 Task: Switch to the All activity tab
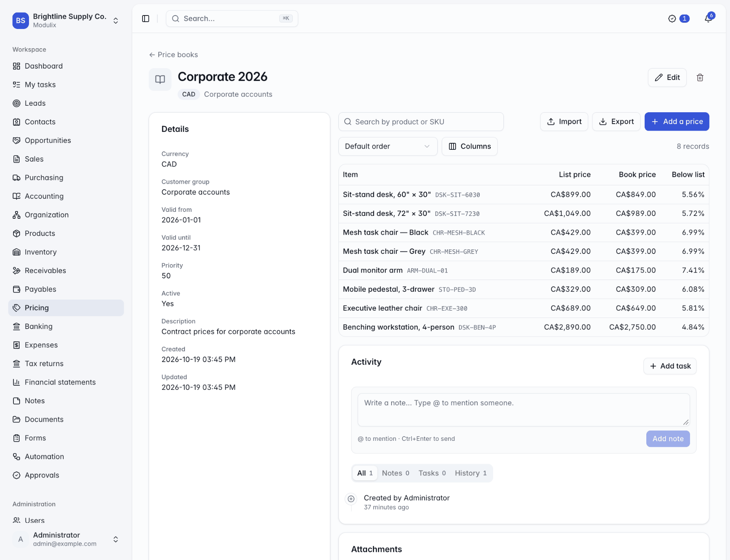365,473
